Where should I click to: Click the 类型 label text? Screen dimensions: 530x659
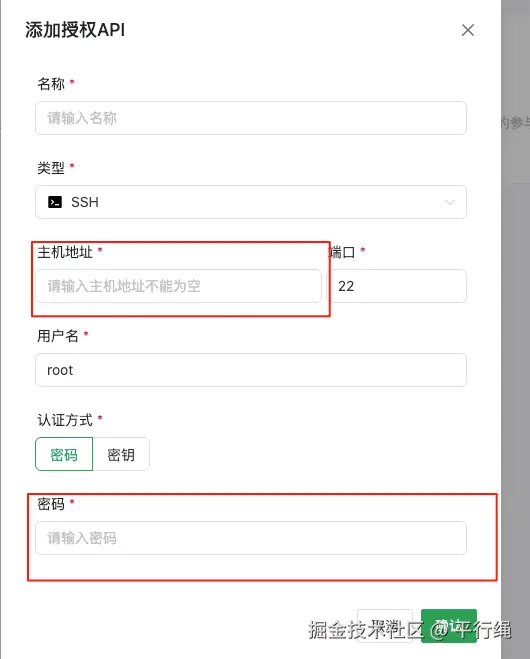(x=51, y=168)
